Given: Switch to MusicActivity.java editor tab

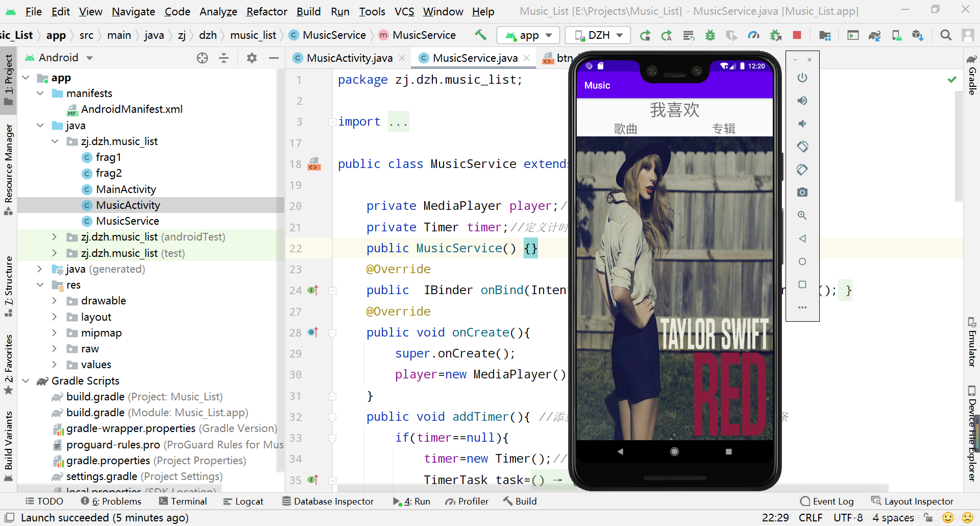Looking at the screenshot, I should 349,58.
